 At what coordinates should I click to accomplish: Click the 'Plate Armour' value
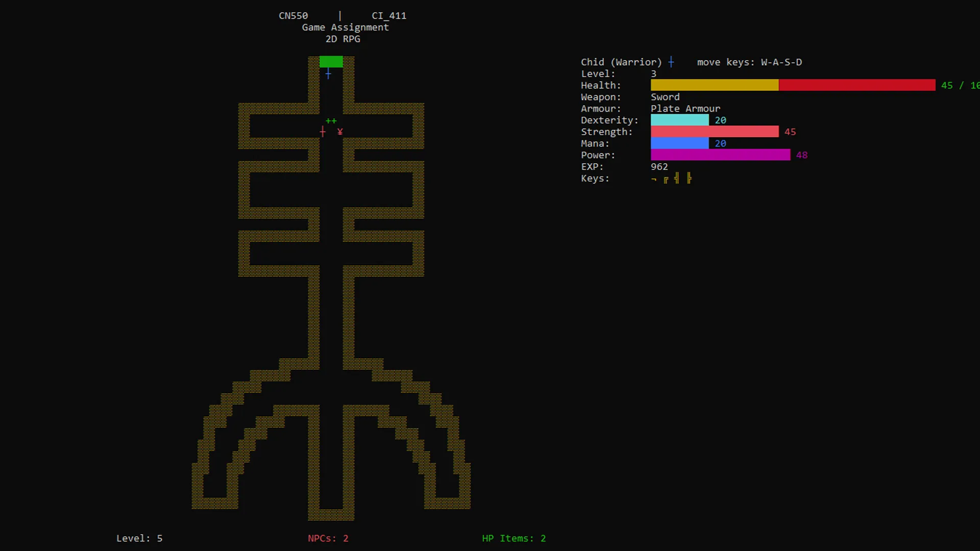[685, 109]
